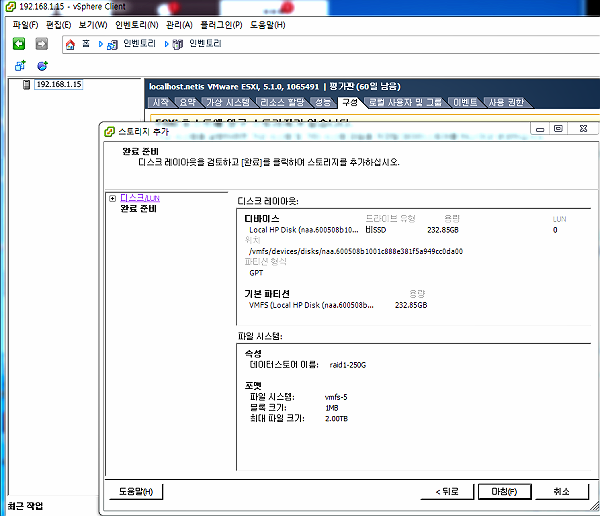Click the 비SSD drive type value
Viewport: 600px width, 516px height.
(376, 230)
